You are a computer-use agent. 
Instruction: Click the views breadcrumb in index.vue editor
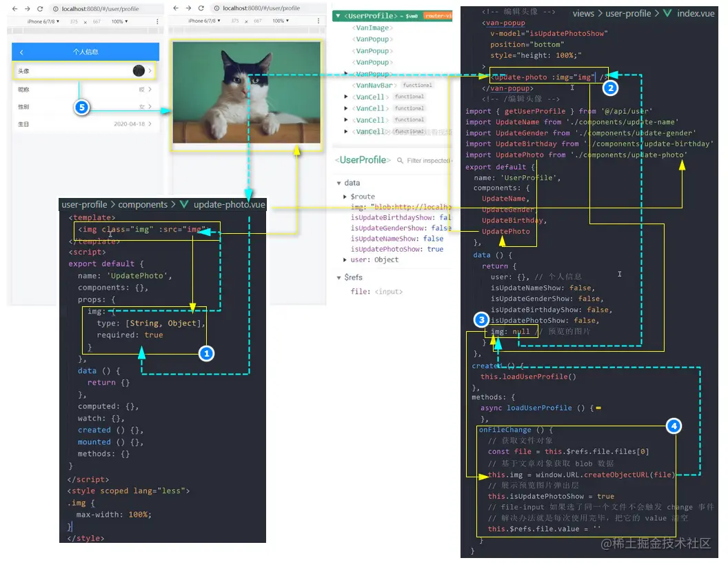pos(583,14)
